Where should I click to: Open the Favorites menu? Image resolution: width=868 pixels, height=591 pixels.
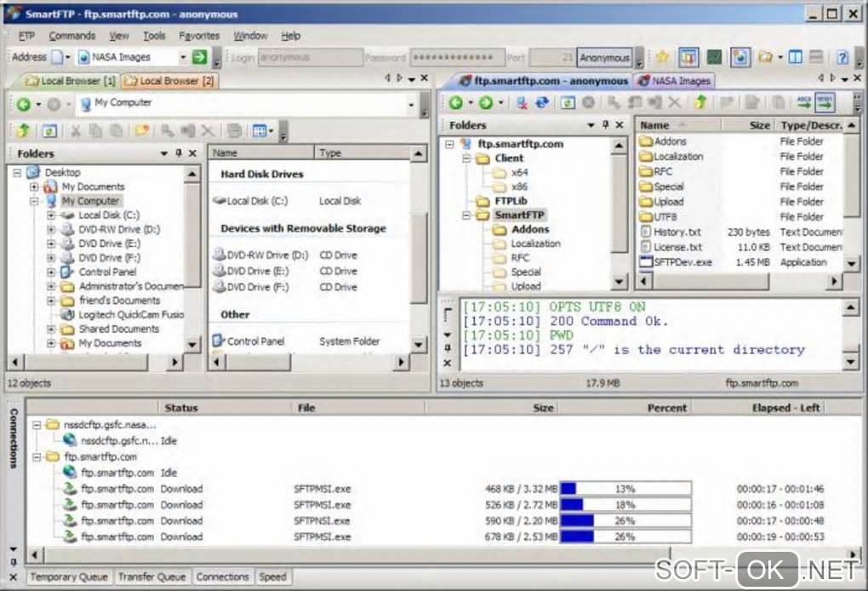(199, 36)
